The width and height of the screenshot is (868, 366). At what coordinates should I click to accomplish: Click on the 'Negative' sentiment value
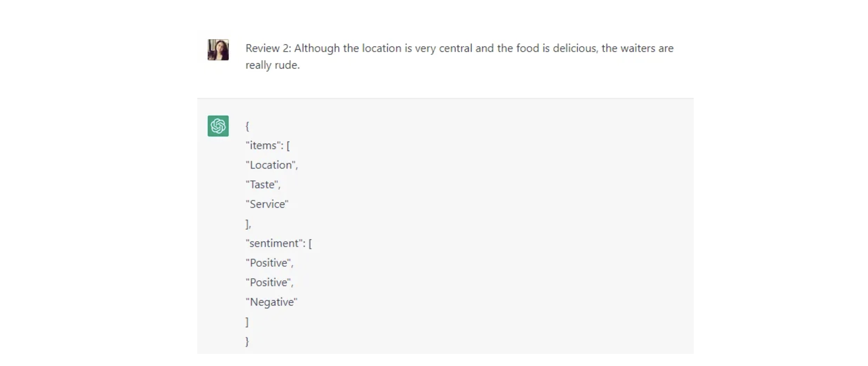pos(271,302)
